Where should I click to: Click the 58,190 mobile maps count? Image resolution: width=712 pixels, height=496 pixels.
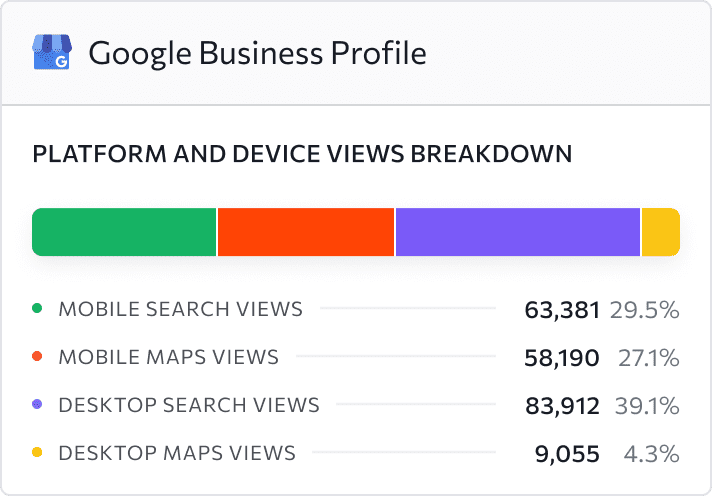[562, 358]
